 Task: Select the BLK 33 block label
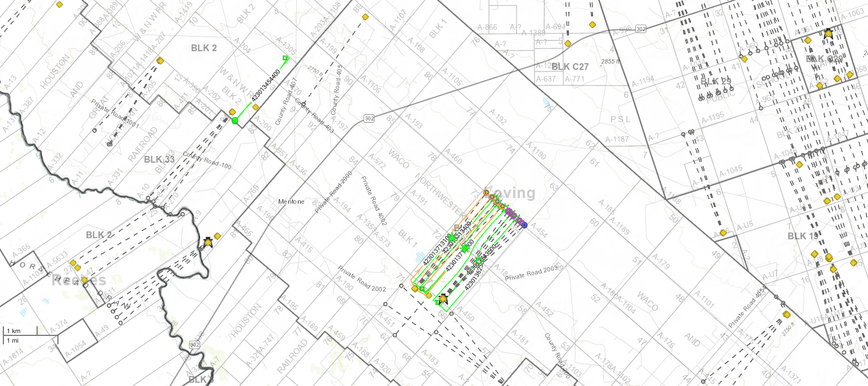(x=160, y=159)
